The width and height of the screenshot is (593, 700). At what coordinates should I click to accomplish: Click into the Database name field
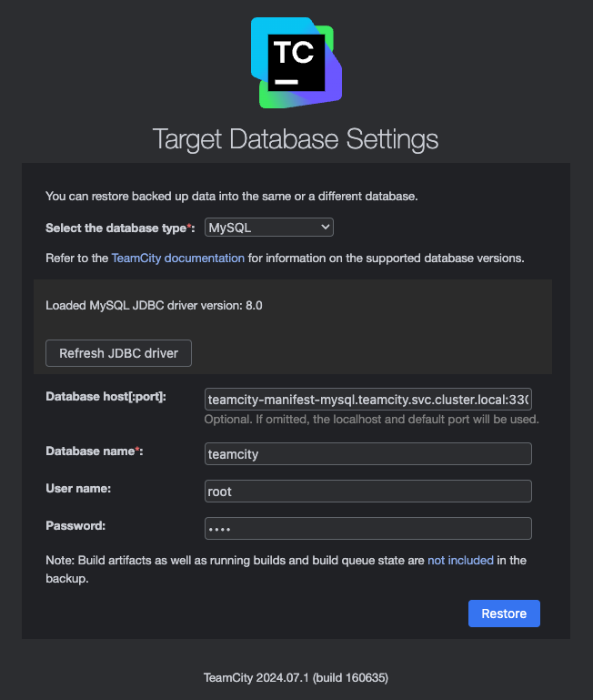pos(368,453)
